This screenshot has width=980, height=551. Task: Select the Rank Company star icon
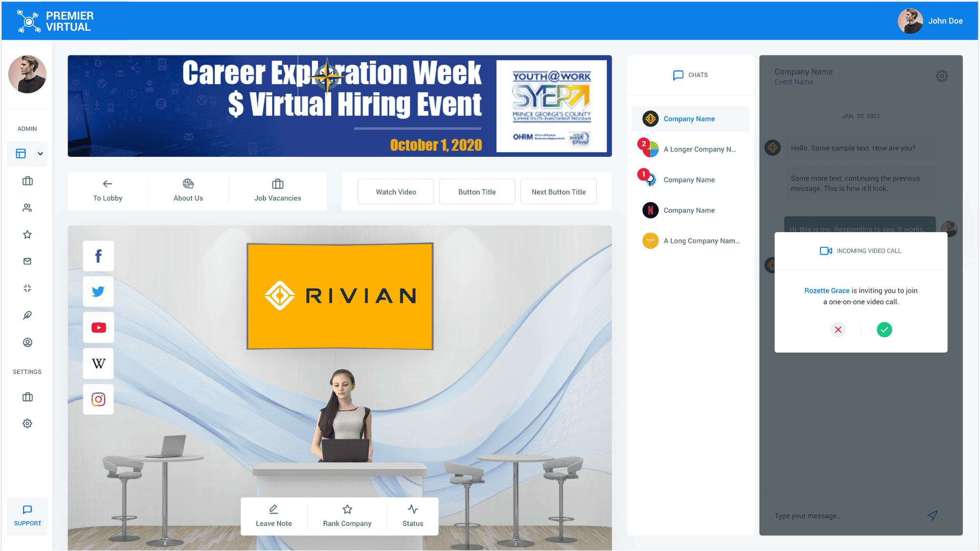click(348, 509)
